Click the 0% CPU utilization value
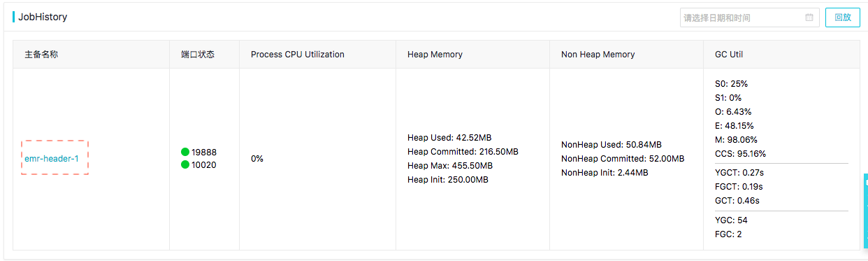The width and height of the screenshot is (868, 261). pos(257,159)
